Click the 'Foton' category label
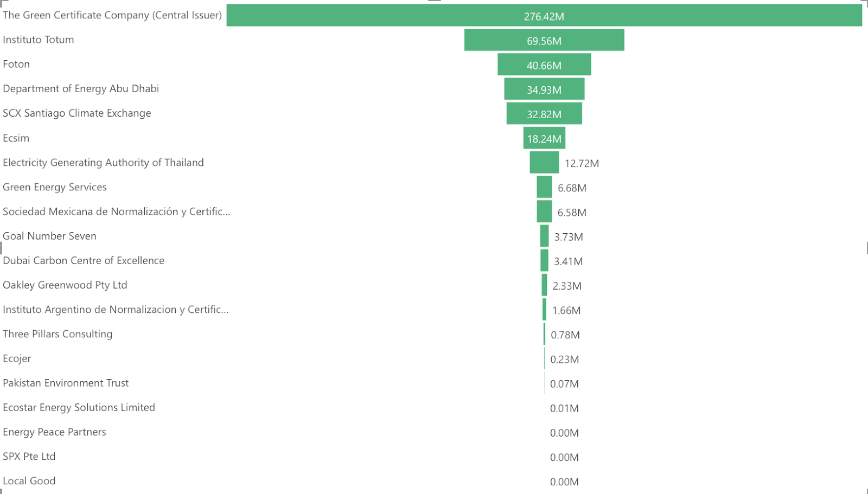This screenshot has height=494, width=868. pyautogui.click(x=16, y=64)
